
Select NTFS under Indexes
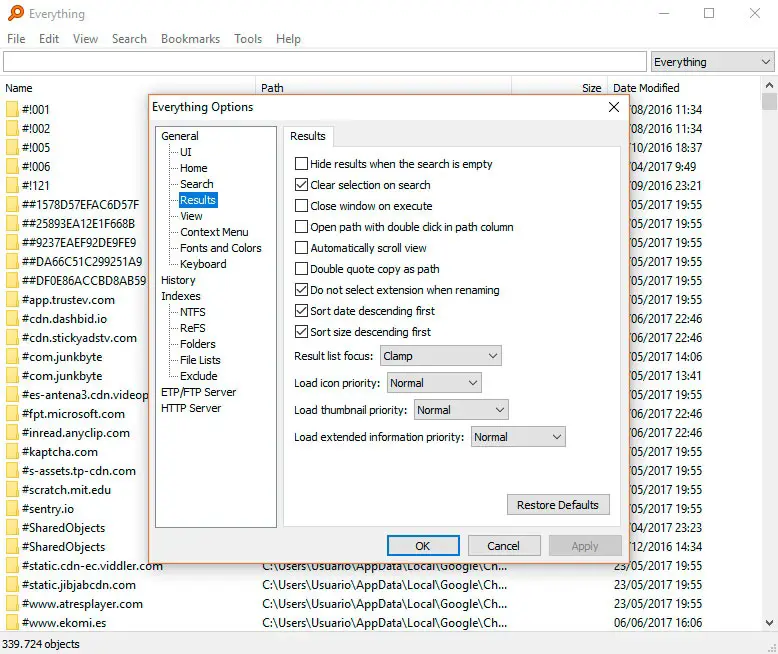pos(193,312)
